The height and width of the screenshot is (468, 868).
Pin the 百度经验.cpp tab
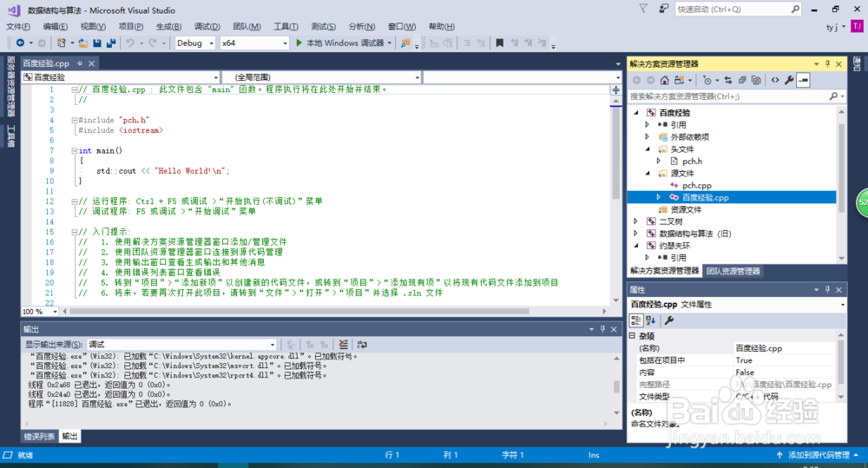80,63
